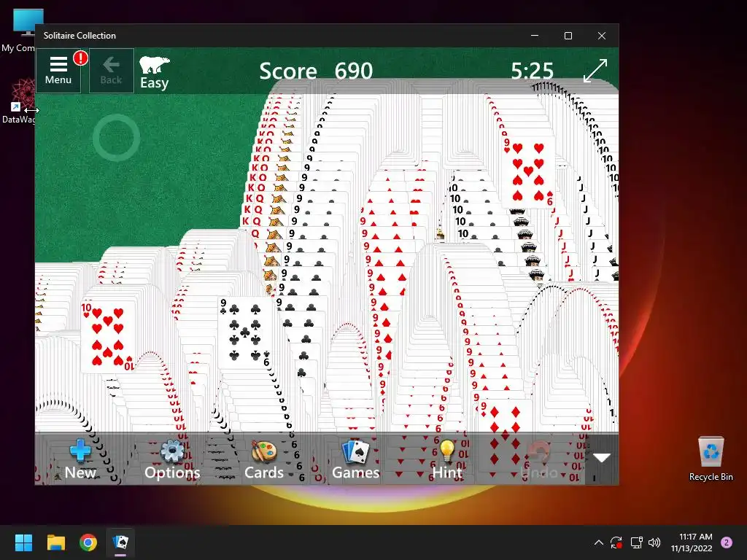Open the Solitaire Menu button

click(58, 71)
